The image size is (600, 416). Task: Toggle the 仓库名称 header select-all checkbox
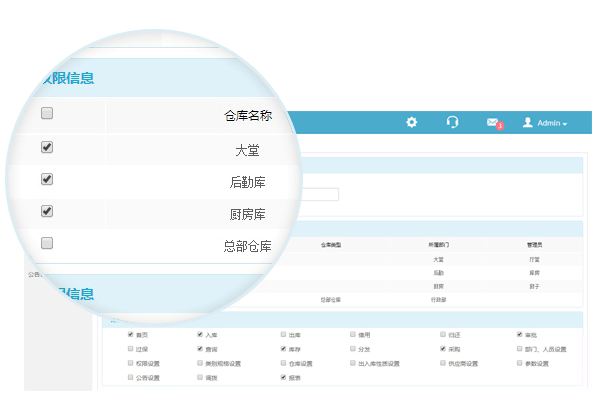pos(47,113)
